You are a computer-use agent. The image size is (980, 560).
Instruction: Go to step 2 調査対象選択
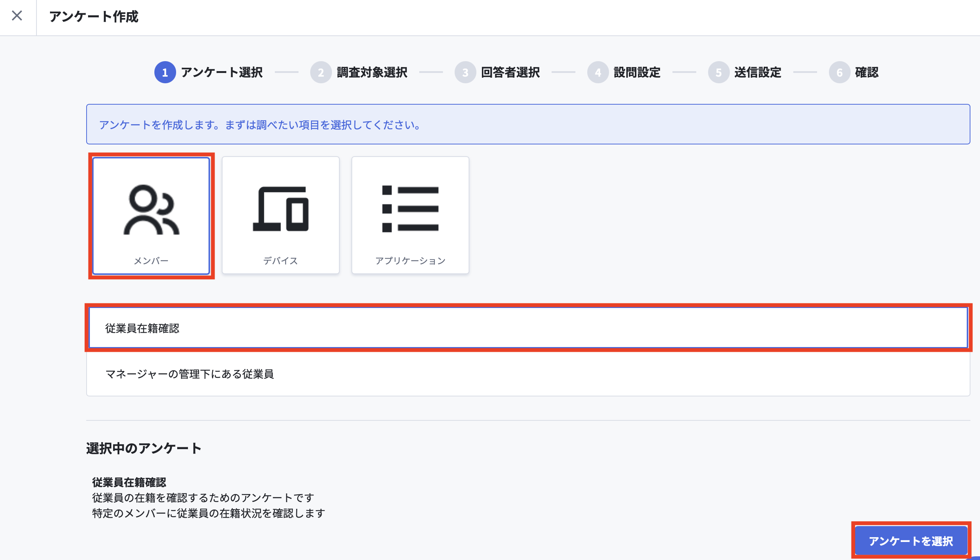358,72
